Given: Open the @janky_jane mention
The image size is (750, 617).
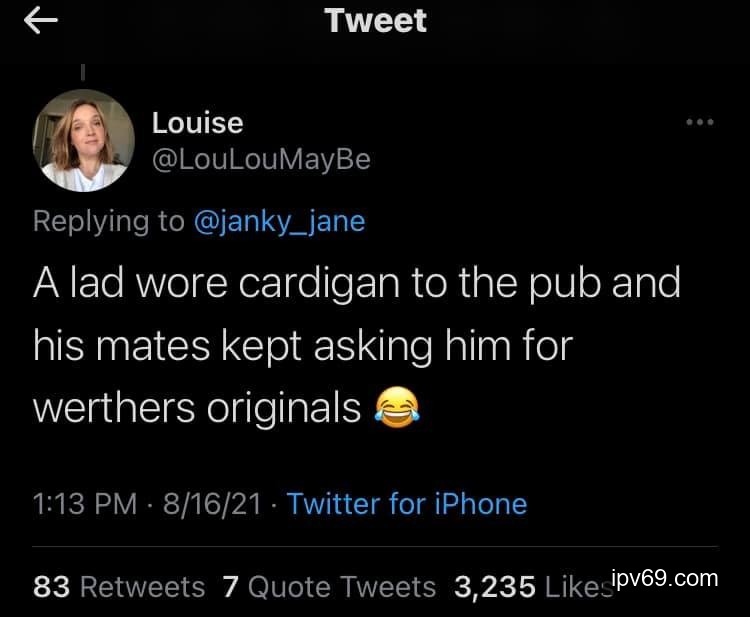Looking at the screenshot, I should [x=279, y=220].
